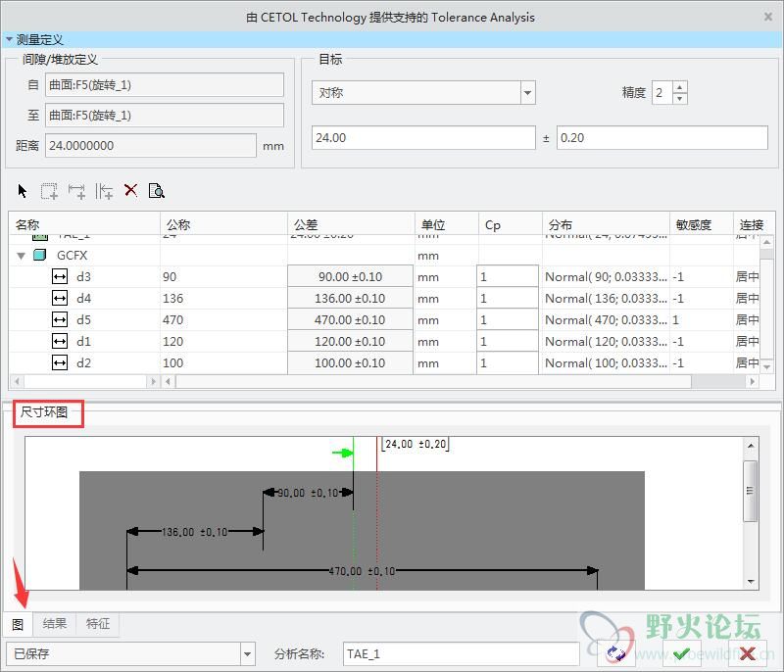784x672 pixels.
Task: Confirm with the green checkmark button
Action: pos(682,653)
